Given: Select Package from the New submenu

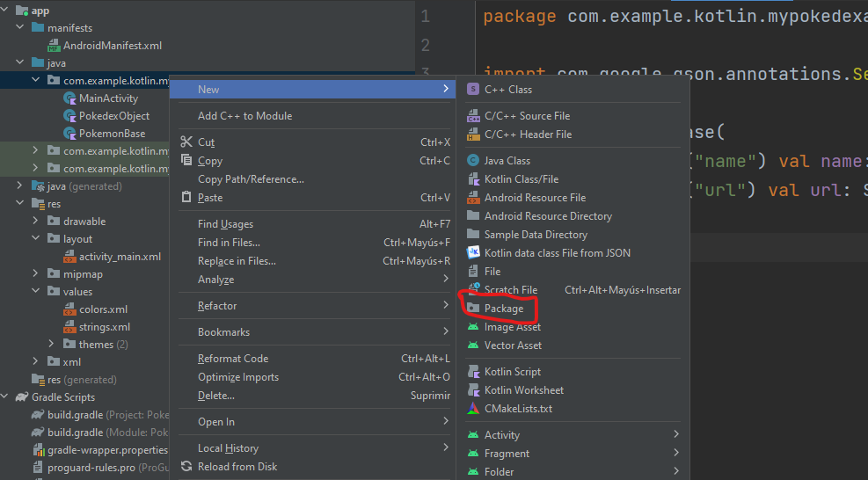Looking at the screenshot, I should coord(503,309).
